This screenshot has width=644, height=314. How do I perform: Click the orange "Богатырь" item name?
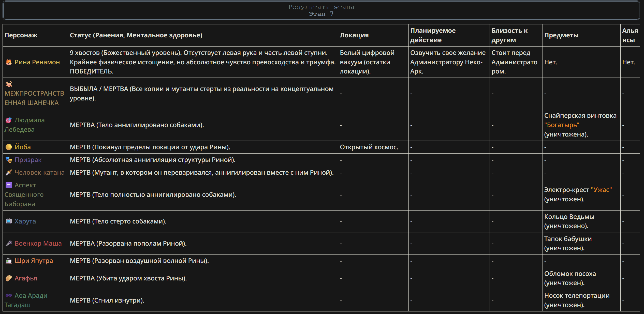pos(562,125)
